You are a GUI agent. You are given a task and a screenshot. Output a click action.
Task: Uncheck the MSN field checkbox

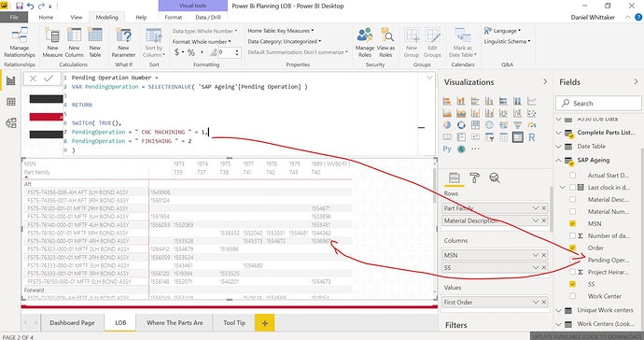[572, 223]
